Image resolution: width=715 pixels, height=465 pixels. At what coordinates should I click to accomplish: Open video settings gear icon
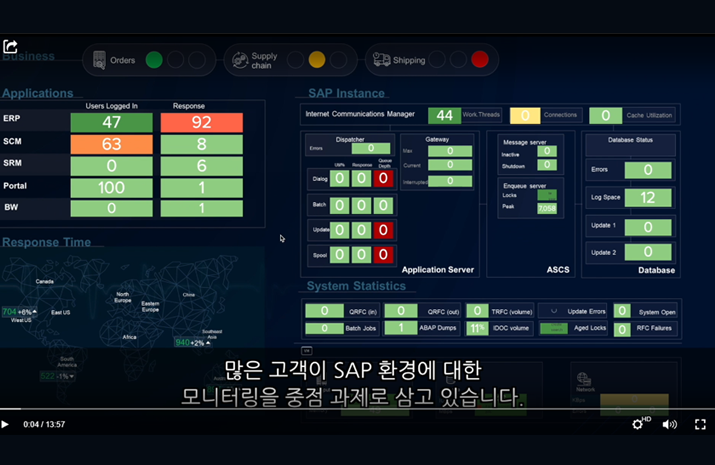pyautogui.click(x=637, y=424)
